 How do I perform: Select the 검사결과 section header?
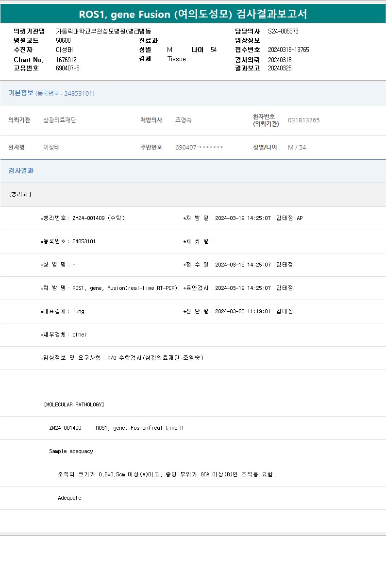pyautogui.click(x=21, y=171)
